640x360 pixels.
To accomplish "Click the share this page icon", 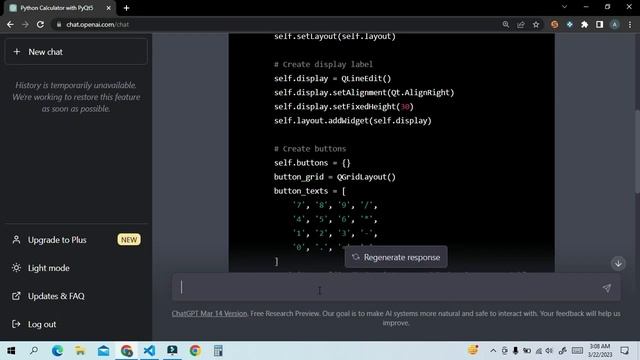I will pyautogui.click(x=521, y=24).
